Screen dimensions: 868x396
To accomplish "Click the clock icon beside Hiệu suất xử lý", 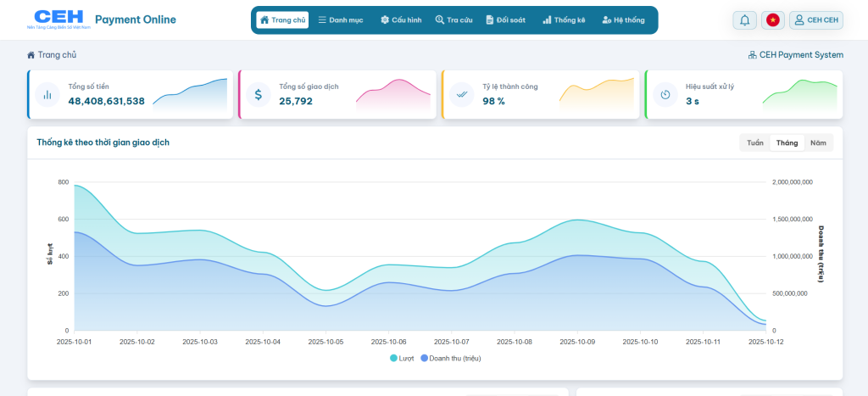I will click(x=665, y=95).
